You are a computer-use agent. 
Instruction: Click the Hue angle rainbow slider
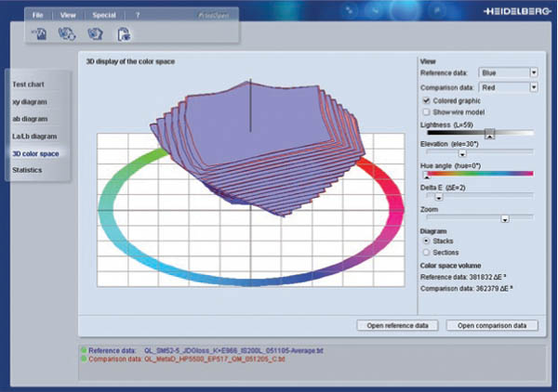tap(478, 174)
